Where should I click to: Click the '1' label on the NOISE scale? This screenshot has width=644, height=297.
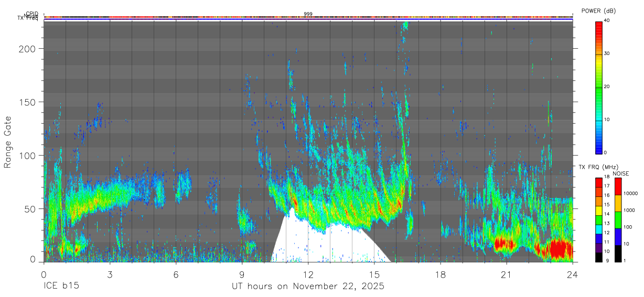625,260
